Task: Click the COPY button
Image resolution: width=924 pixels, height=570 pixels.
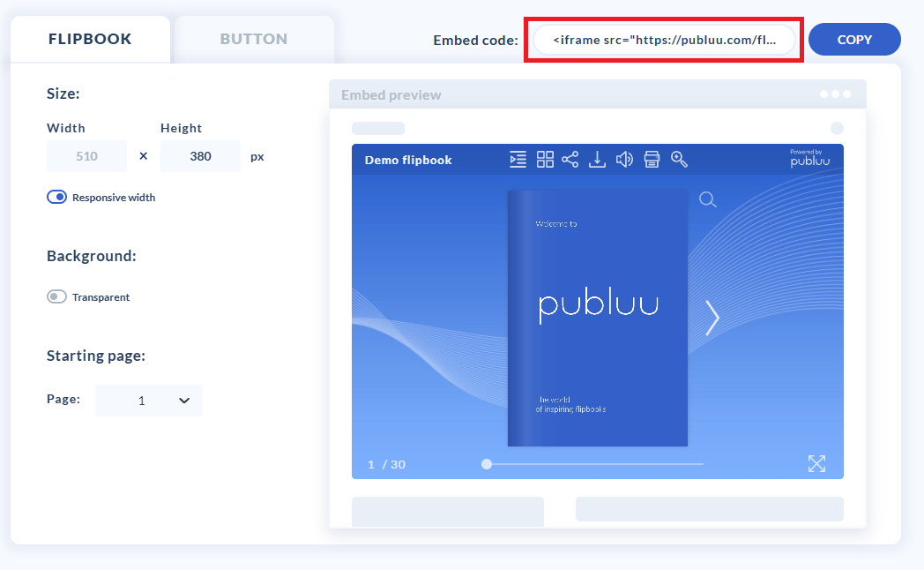Action: pyautogui.click(x=854, y=40)
